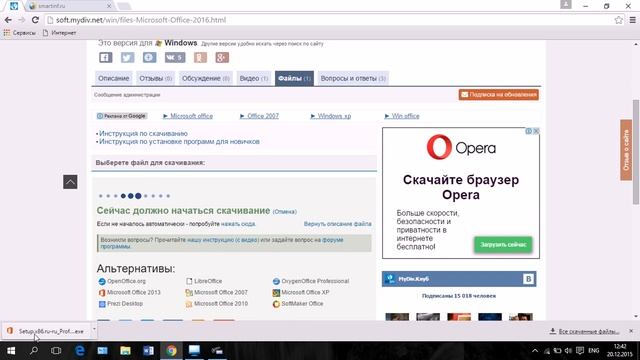Select the Файлы tab
Viewport: 640px width, 360px height.
click(294, 78)
